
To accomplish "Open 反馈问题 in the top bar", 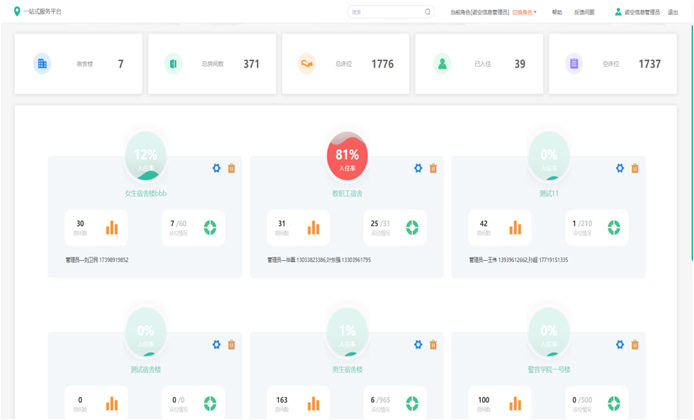I will 584,12.
